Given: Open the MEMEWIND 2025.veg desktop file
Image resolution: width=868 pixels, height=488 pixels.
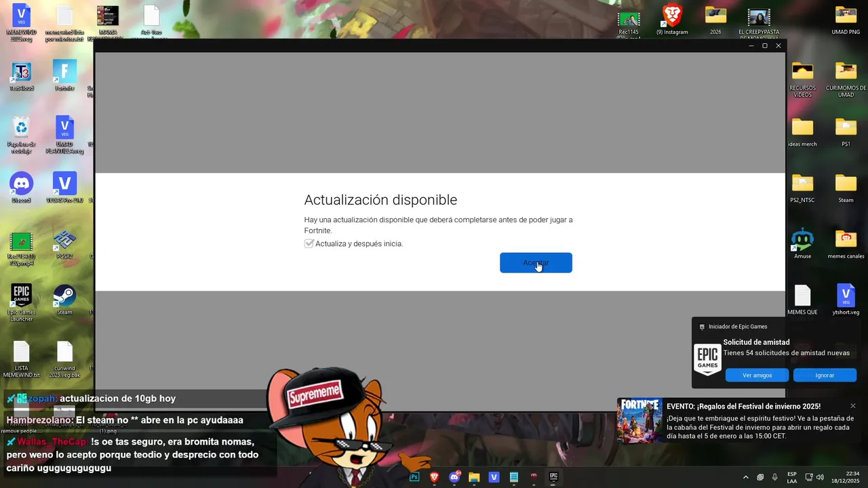Looking at the screenshot, I should click(x=21, y=23).
